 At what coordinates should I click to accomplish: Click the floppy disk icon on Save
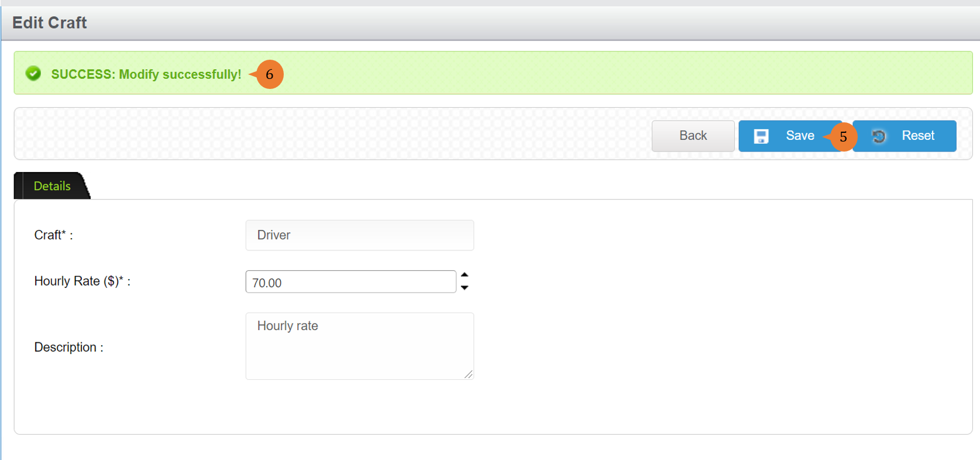pyautogui.click(x=761, y=136)
